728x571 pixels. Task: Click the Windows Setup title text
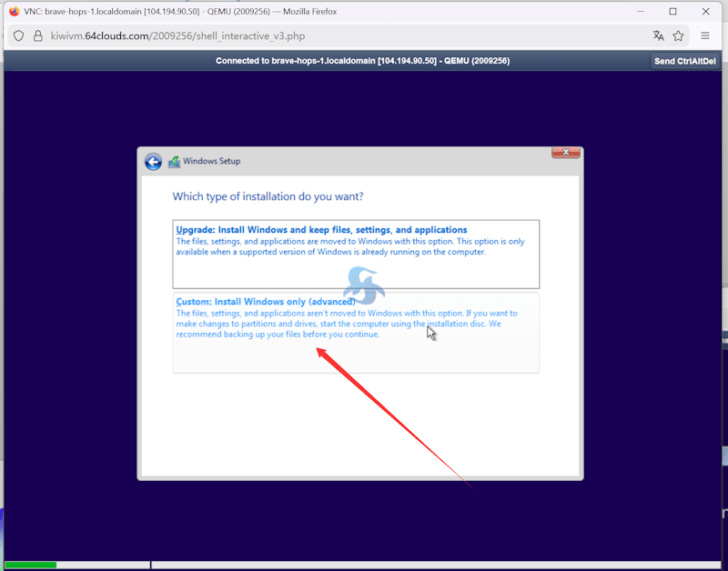point(211,162)
